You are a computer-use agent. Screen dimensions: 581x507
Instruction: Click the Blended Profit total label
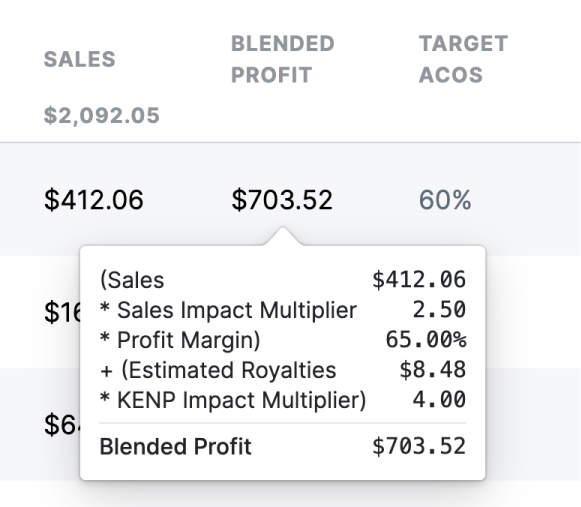coord(176,446)
